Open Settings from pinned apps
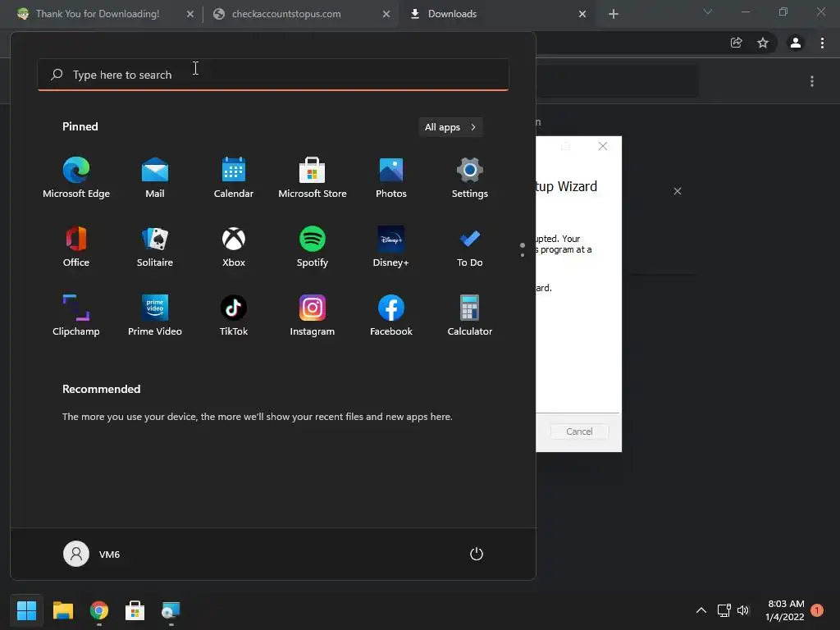840x630 pixels. 470,178
